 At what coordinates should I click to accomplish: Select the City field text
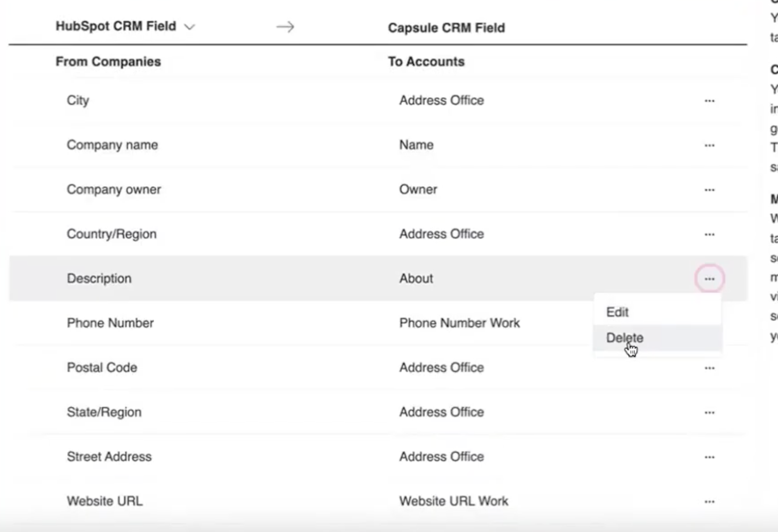(x=78, y=100)
